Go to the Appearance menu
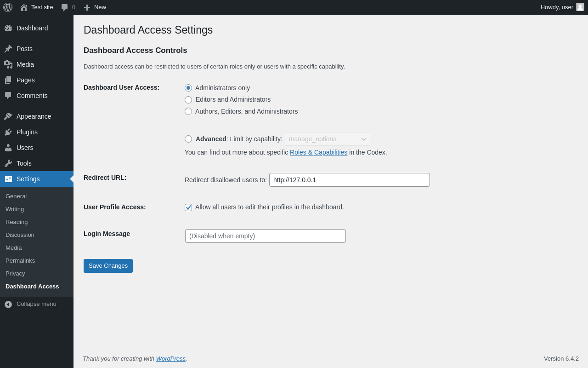 coord(34,116)
